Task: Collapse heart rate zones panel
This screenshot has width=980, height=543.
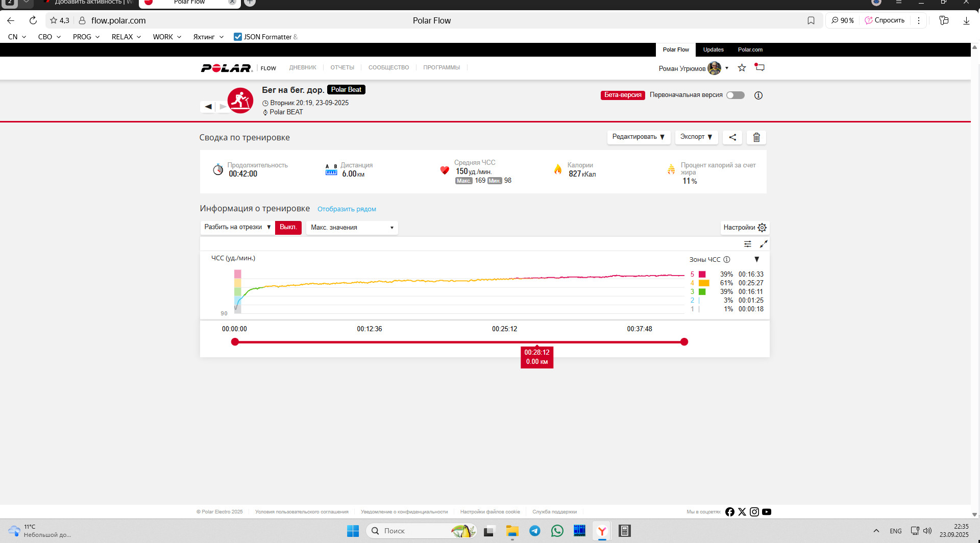Action: [757, 259]
